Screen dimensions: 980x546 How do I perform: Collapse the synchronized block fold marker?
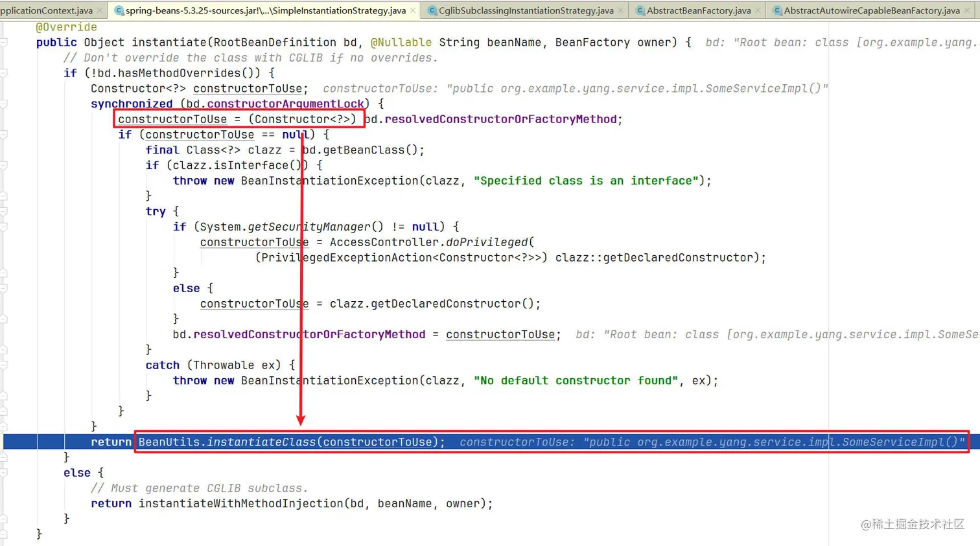pos(3,104)
